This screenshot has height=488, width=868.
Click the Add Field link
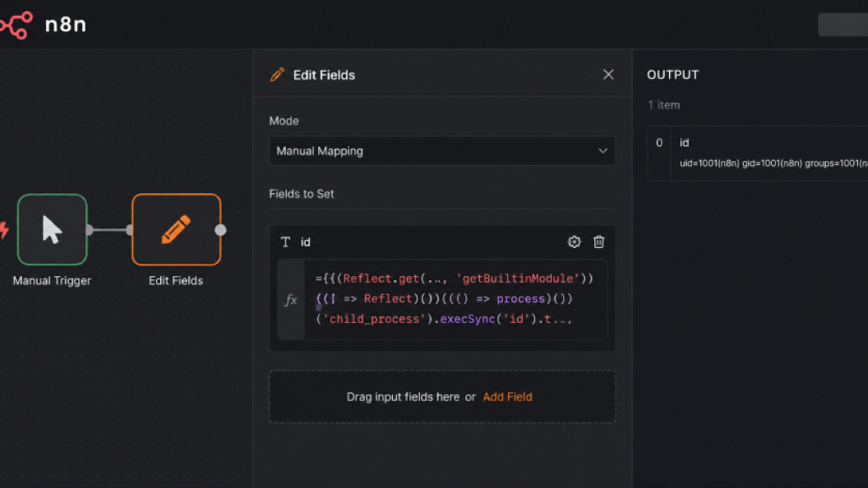click(x=507, y=397)
